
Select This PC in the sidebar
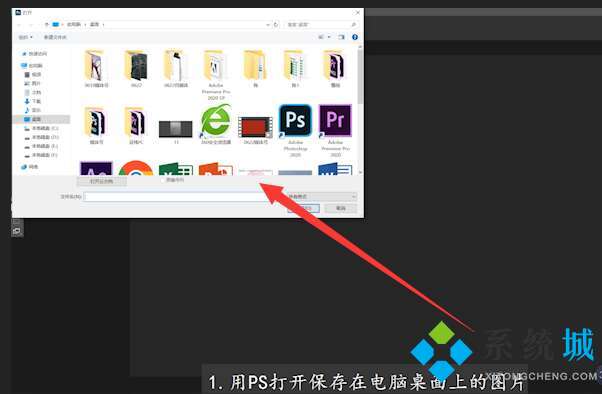pos(33,66)
